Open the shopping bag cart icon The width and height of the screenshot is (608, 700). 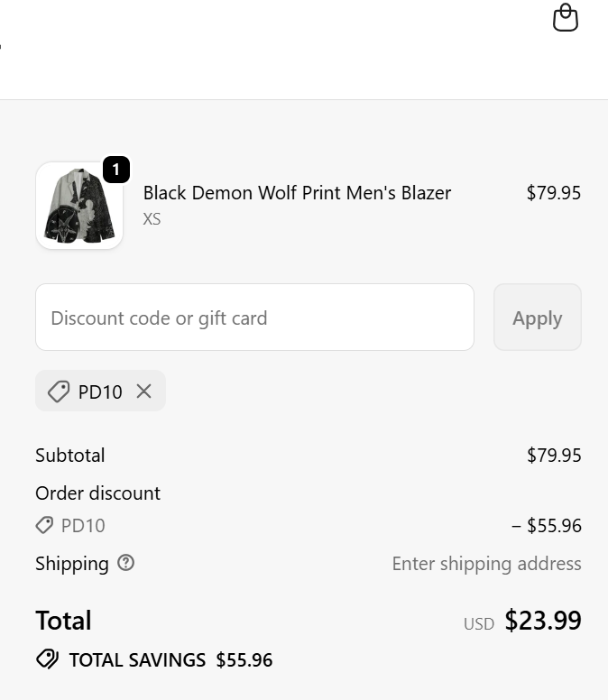(566, 18)
